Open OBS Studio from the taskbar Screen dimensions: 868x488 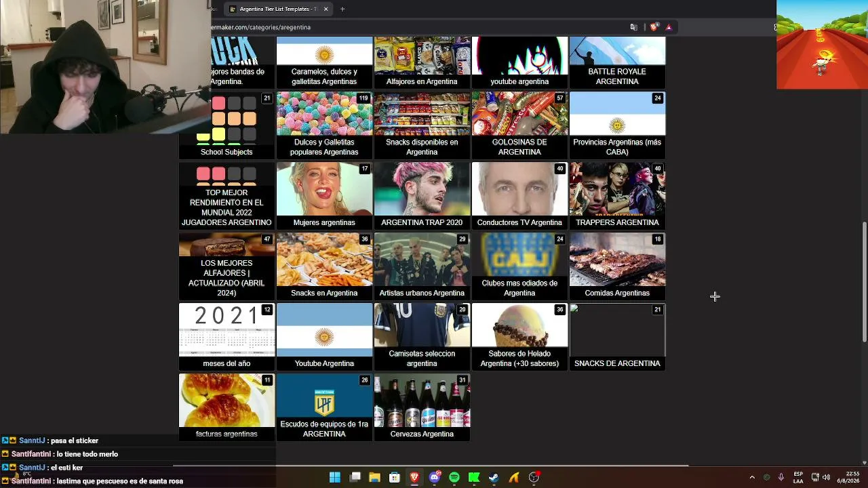coord(534,477)
